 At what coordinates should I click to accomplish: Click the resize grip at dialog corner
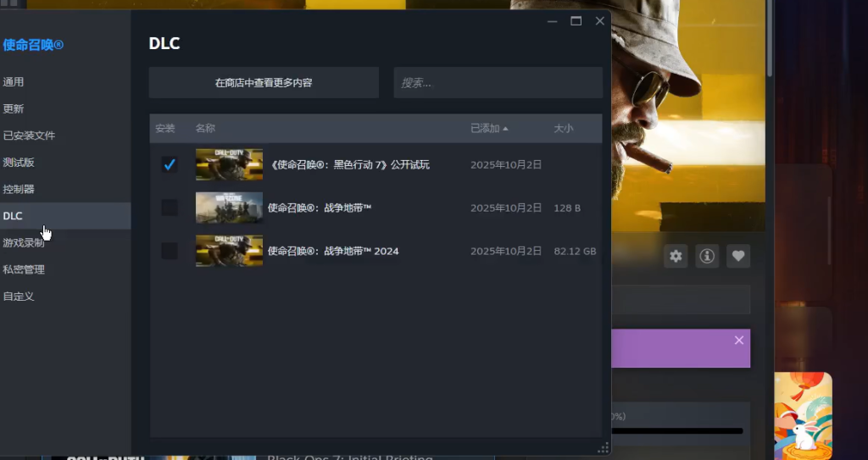[x=604, y=448]
